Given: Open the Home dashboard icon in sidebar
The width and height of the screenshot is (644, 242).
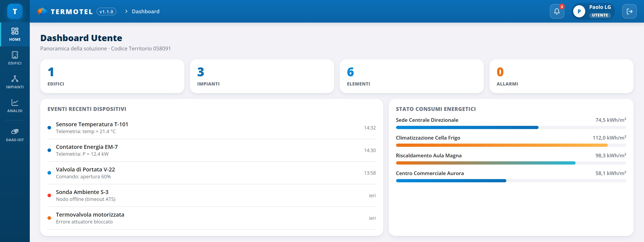Looking at the screenshot, I should (x=15, y=31).
